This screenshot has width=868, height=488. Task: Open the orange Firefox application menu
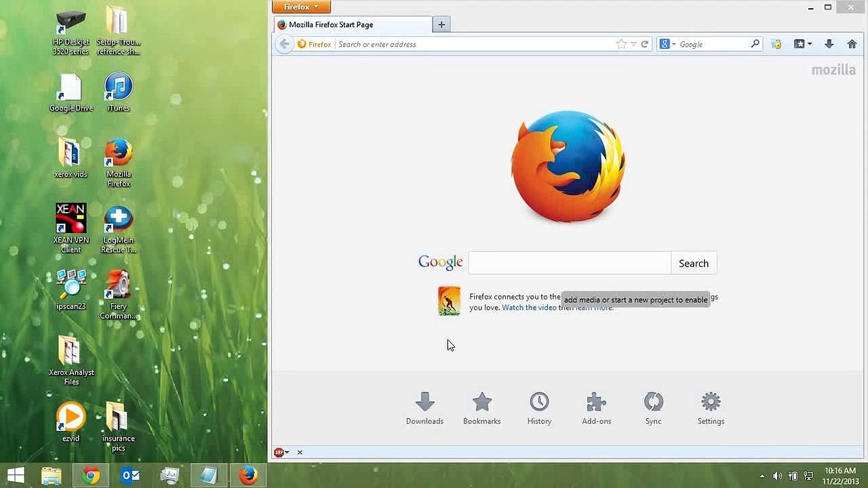(x=301, y=7)
